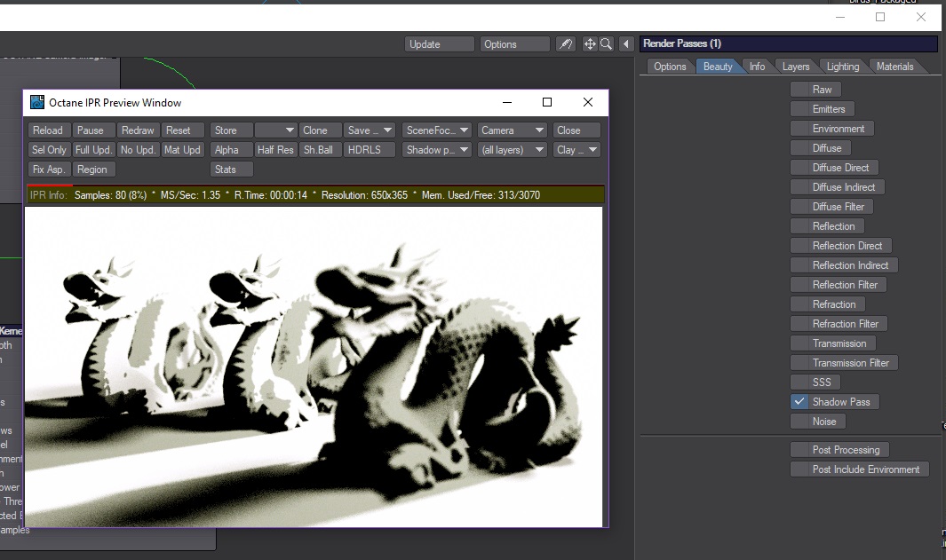The height and width of the screenshot is (560, 946).
Task: Enable Diffuse Indirect pass
Action: (x=799, y=187)
